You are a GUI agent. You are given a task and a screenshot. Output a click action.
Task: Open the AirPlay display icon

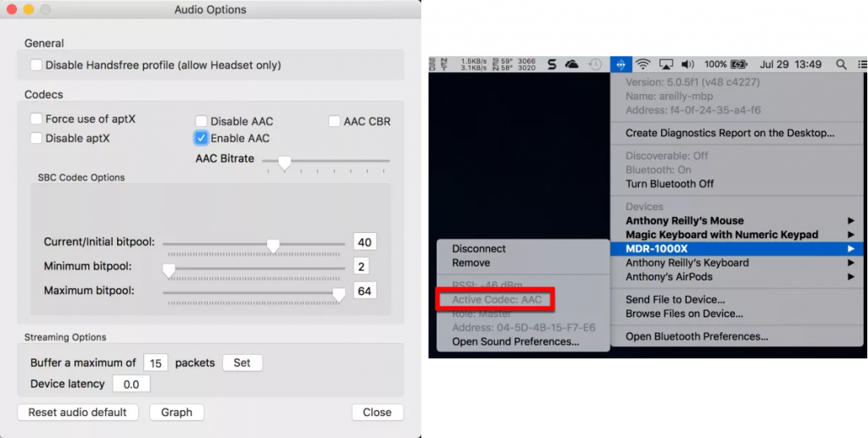pyautogui.click(x=665, y=64)
